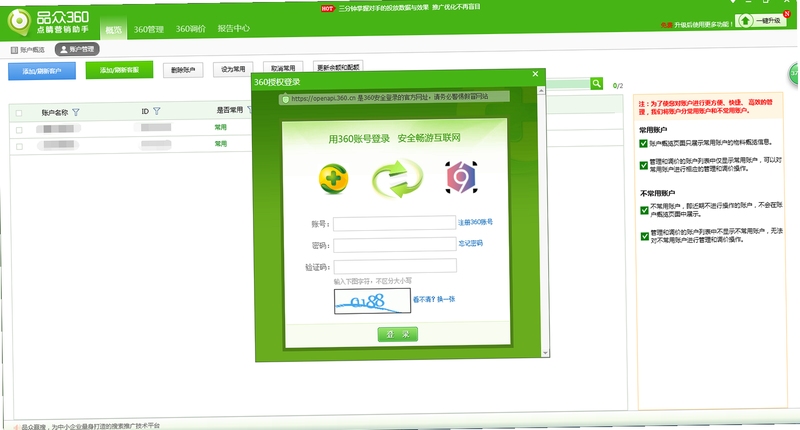Click the filter funnel next to 账户名称
The width and height of the screenshot is (800, 430).
click(76, 112)
